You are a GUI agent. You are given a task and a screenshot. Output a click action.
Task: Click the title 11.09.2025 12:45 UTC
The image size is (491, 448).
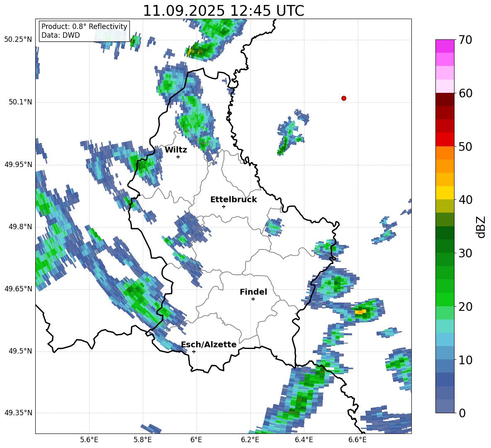(224, 11)
